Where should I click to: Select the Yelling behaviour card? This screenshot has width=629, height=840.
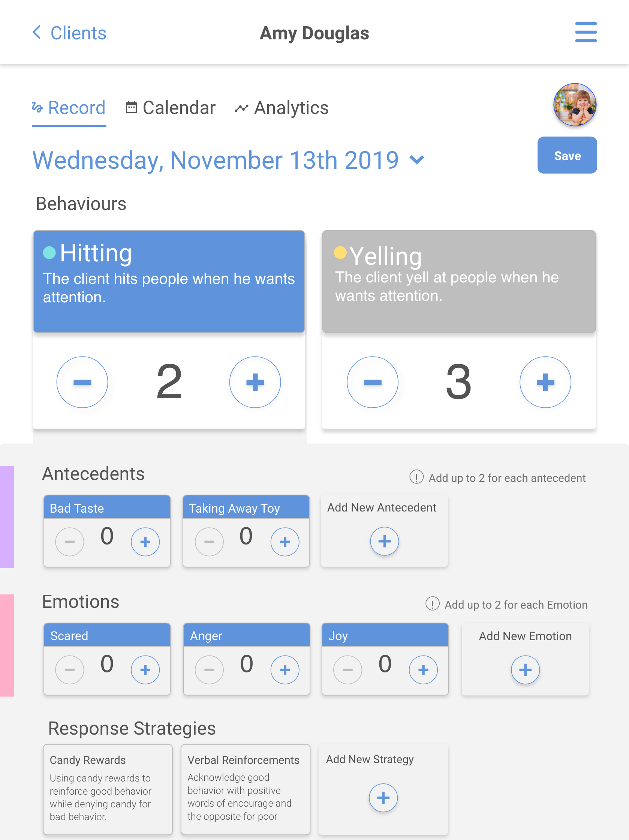tap(459, 281)
